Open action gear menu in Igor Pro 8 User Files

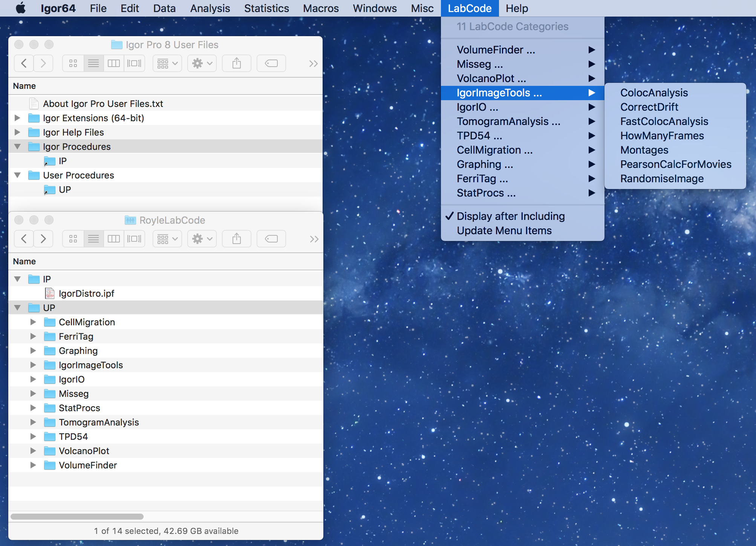pos(202,63)
